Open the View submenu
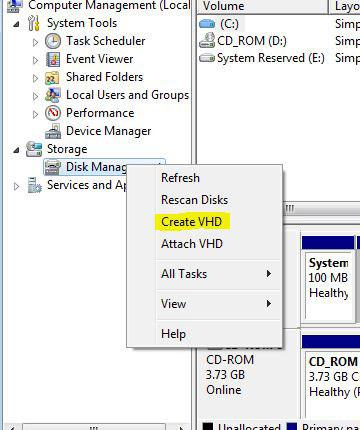Viewport: 360px width, 430px height. pyautogui.click(x=204, y=304)
